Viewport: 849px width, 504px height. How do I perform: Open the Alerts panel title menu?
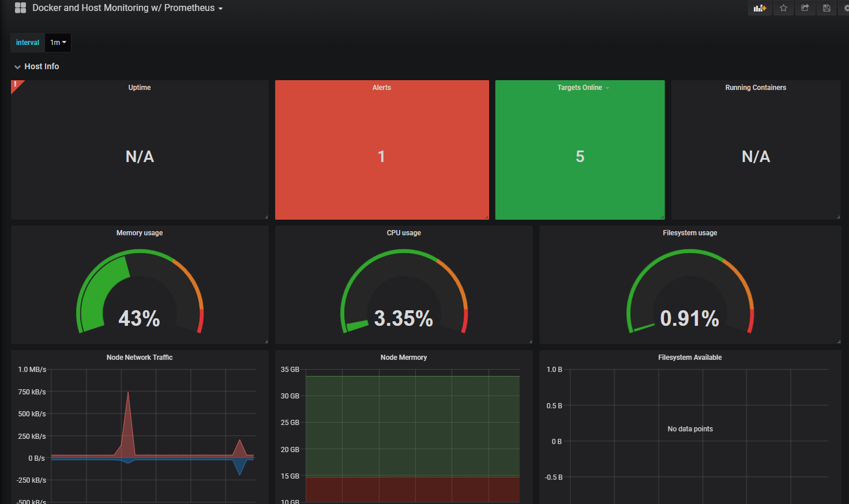382,88
